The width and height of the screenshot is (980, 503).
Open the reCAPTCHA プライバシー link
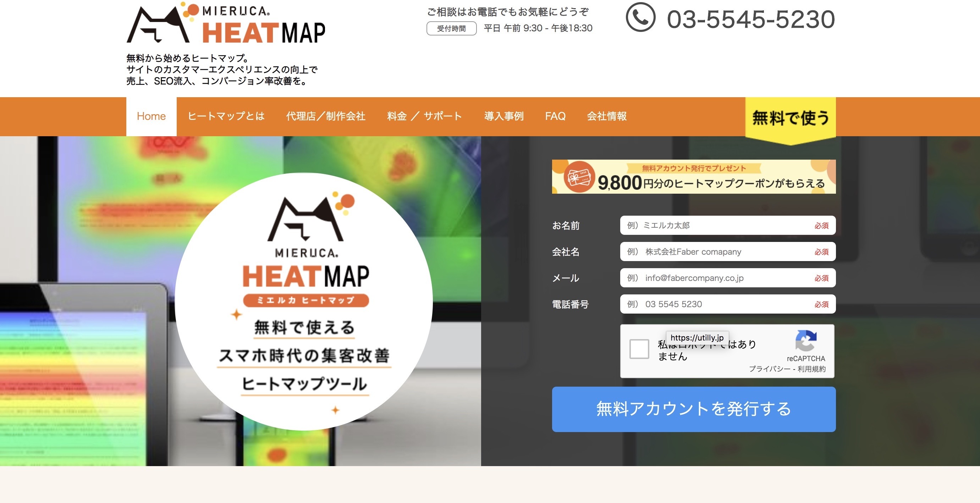point(770,369)
